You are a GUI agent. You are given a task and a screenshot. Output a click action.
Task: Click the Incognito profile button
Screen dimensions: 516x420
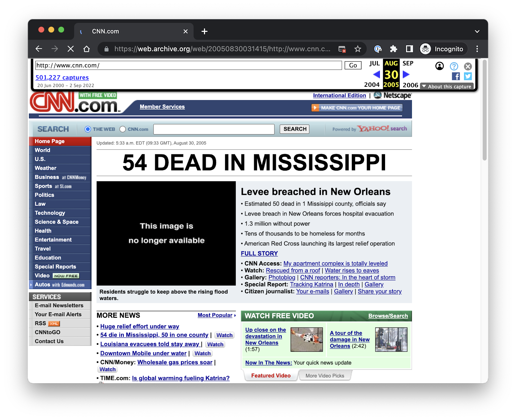[x=443, y=49]
